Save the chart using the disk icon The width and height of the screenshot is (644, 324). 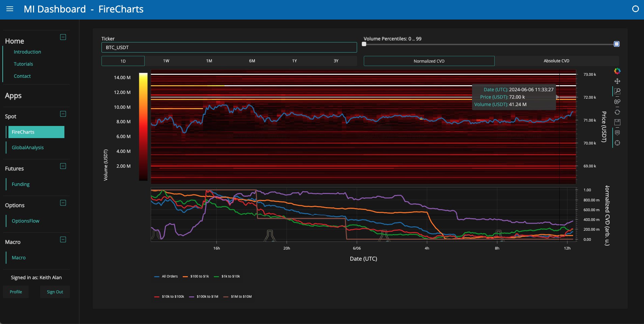(617, 122)
